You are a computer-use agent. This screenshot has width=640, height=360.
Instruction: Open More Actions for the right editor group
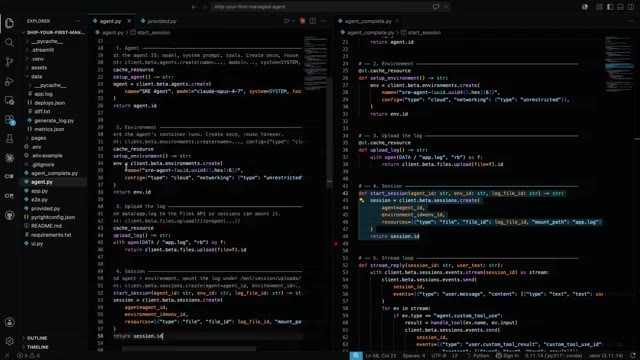pos(631,21)
